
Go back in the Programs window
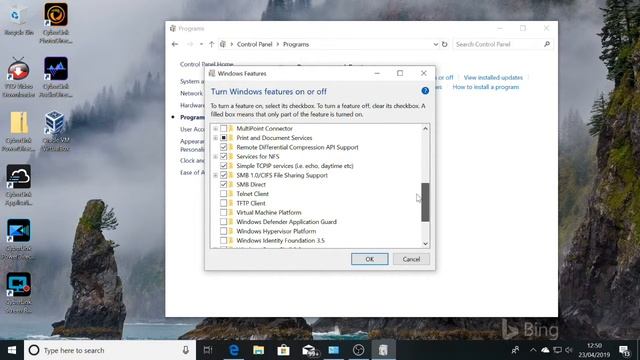175,44
